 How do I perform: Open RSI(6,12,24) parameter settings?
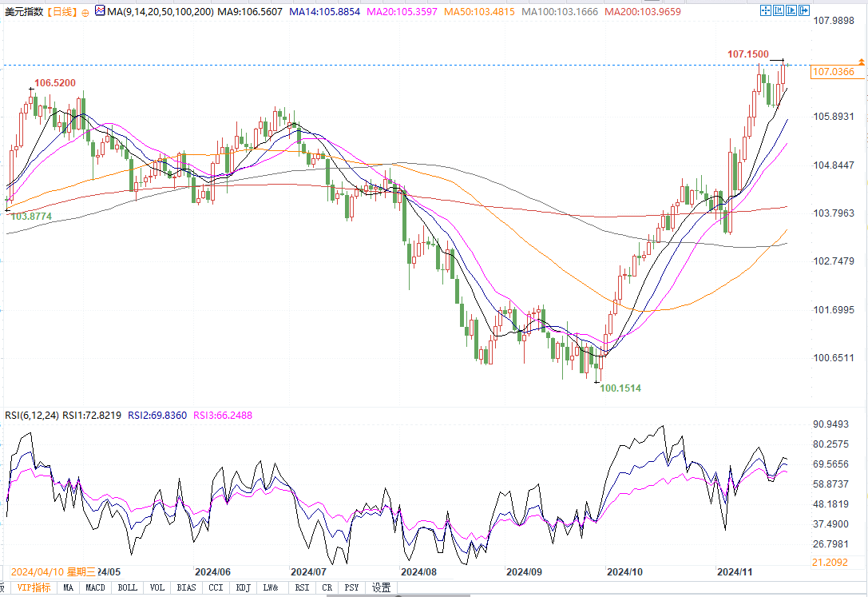coord(30,415)
